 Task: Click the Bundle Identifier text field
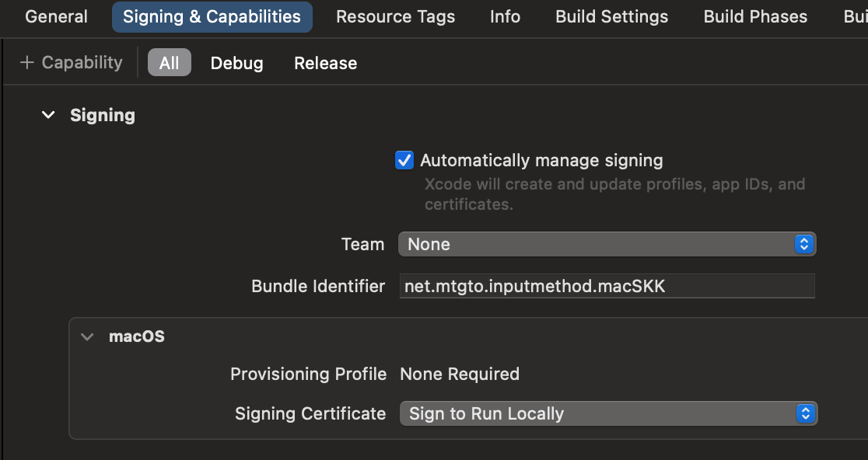607,286
